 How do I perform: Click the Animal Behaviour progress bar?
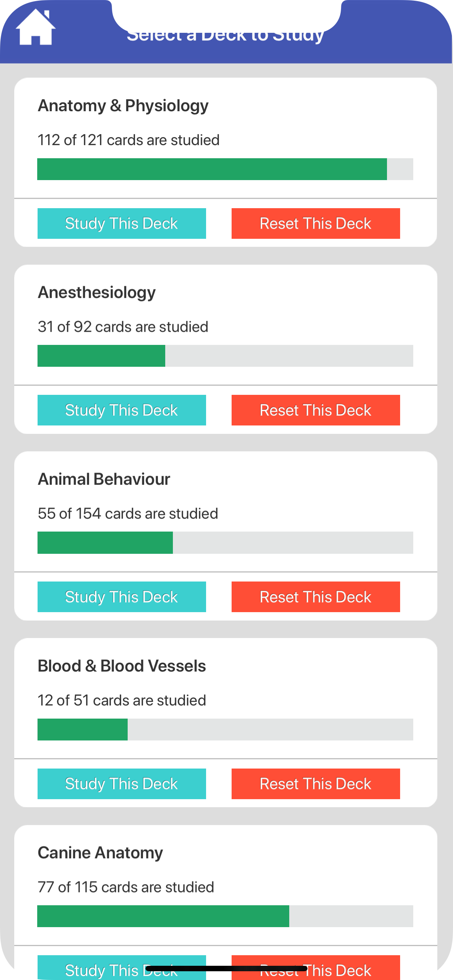(225, 542)
